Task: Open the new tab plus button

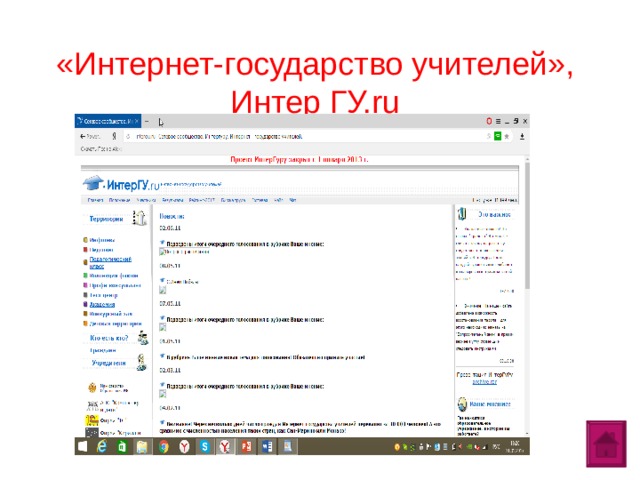Action: tap(147, 121)
